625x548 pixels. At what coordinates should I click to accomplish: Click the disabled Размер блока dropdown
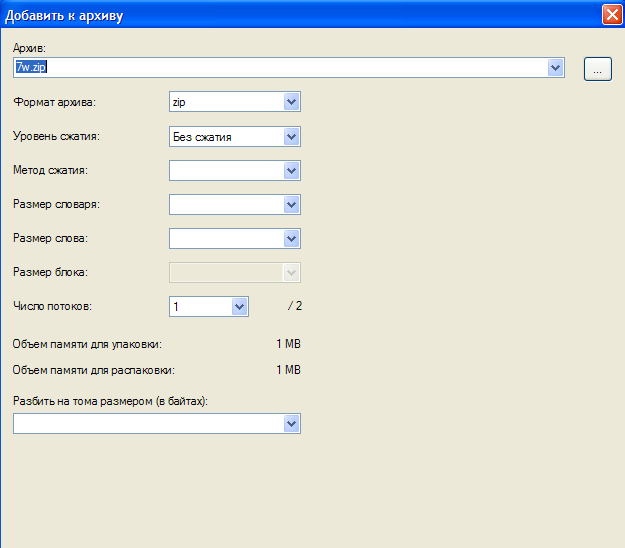pos(234,272)
